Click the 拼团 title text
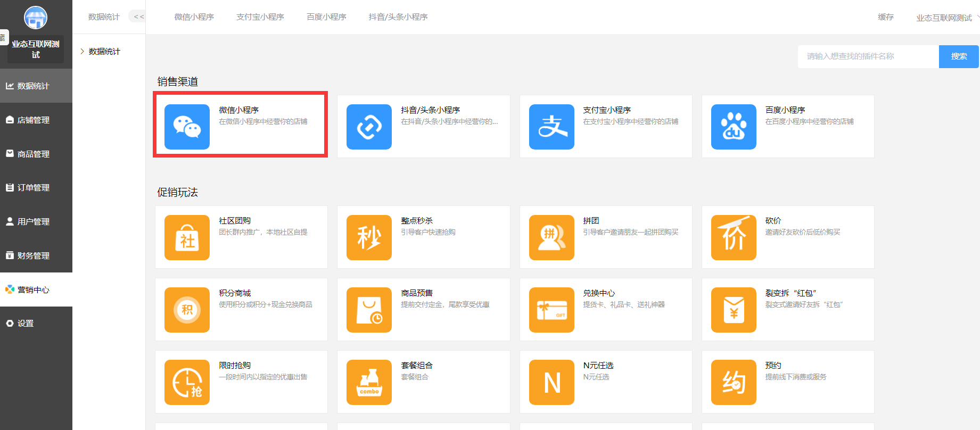Image resolution: width=980 pixels, height=430 pixels. point(591,220)
